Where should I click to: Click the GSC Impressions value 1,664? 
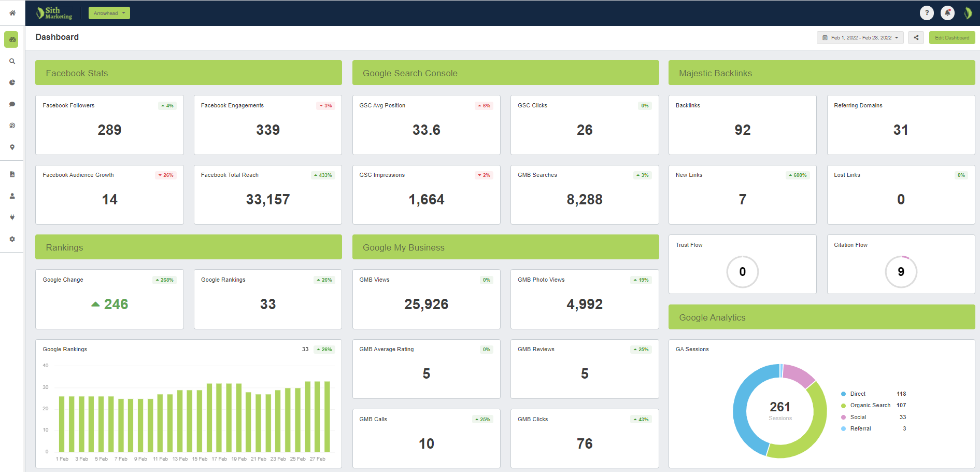[x=427, y=199]
